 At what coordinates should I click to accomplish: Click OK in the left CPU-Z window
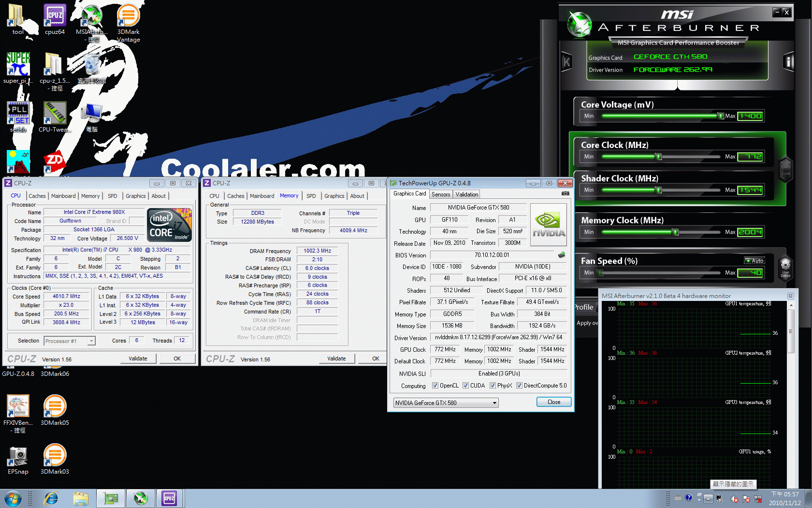pos(177,359)
